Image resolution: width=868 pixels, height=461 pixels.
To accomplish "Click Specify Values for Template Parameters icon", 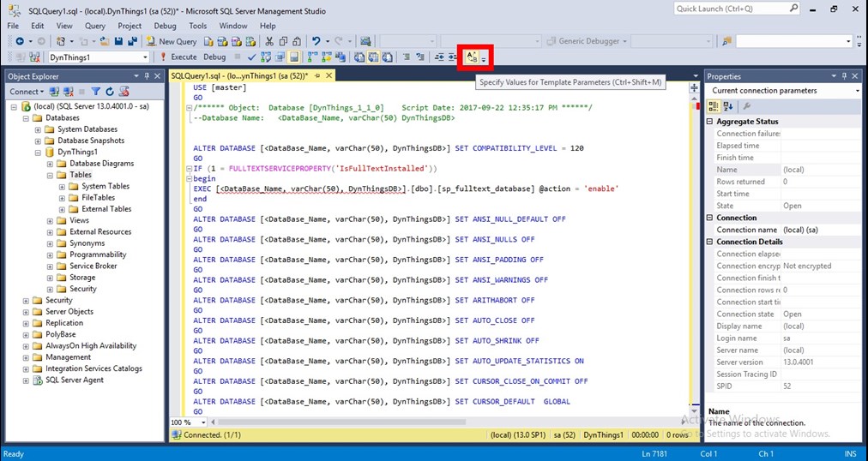I will coord(472,57).
